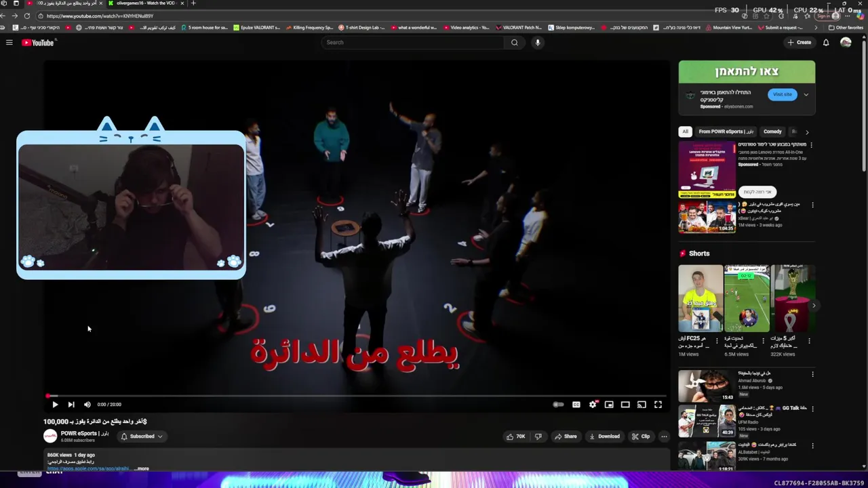Skip to the next video
Screen dimensions: 868x488
[71, 405]
